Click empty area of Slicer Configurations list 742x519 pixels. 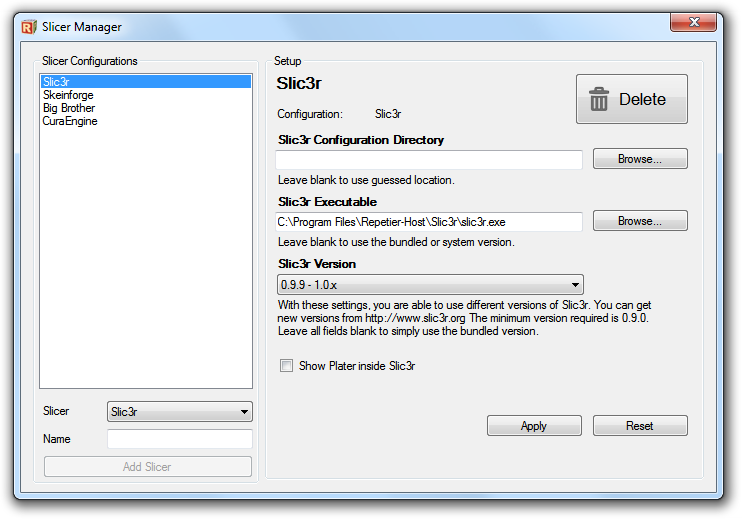(x=145, y=260)
